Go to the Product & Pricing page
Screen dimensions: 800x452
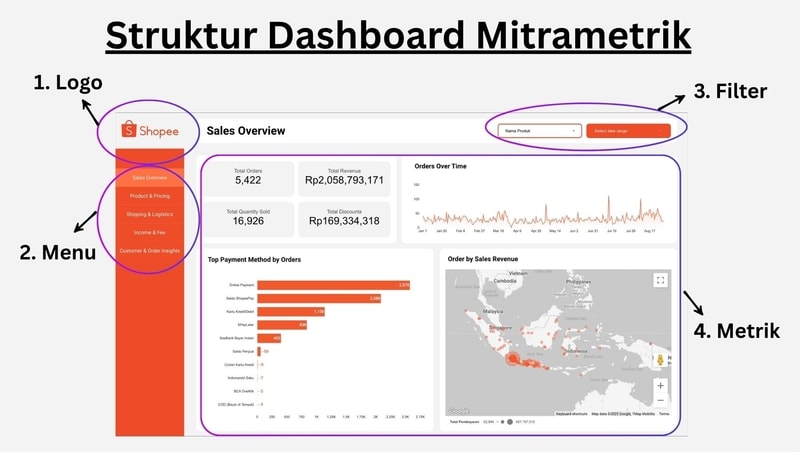point(149,196)
